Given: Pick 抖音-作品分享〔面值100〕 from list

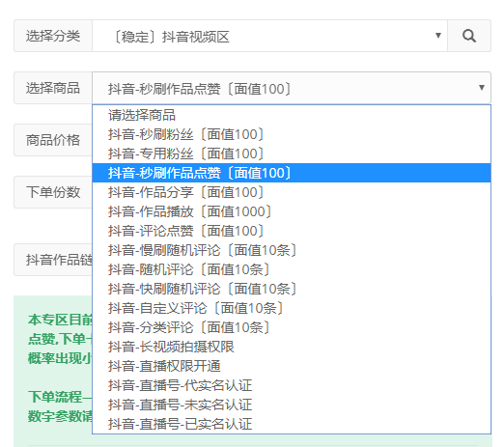Looking at the screenshot, I should coord(292,192).
